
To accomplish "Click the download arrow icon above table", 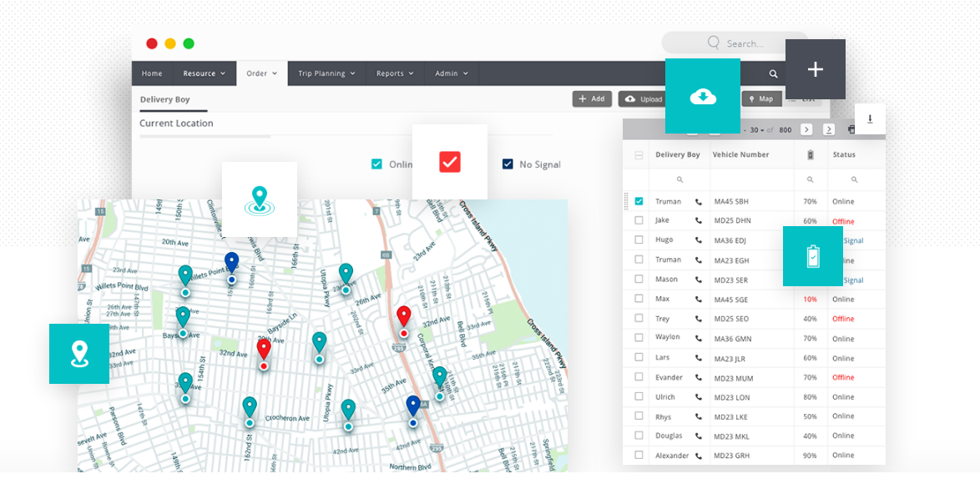I will coord(870,119).
